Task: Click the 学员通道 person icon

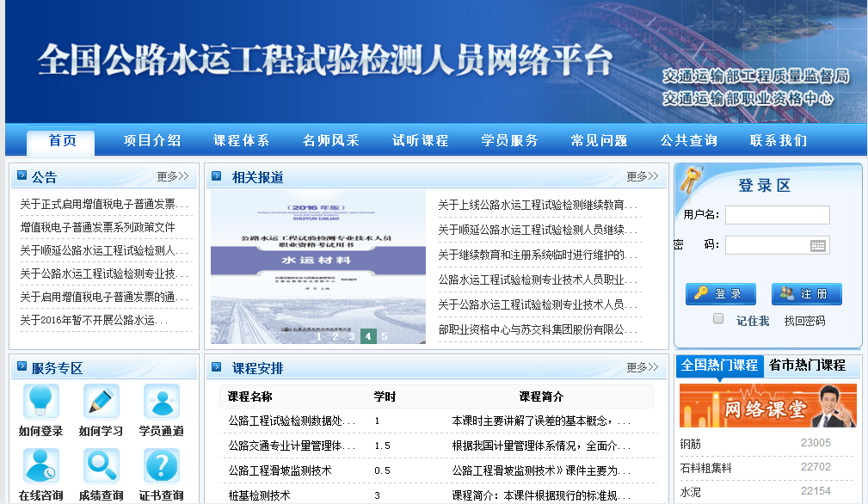Action: point(161,401)
